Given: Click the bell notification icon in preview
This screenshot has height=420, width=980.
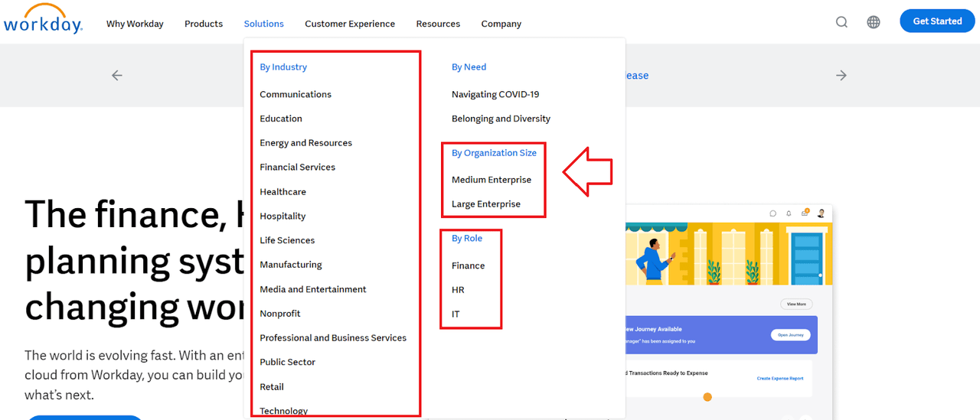Looking at the screenshot, I should (x=789, y=213).
